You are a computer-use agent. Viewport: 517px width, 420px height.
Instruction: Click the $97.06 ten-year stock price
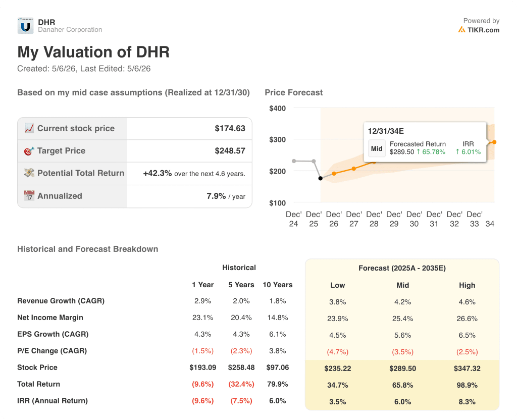(x=278, y=367)
